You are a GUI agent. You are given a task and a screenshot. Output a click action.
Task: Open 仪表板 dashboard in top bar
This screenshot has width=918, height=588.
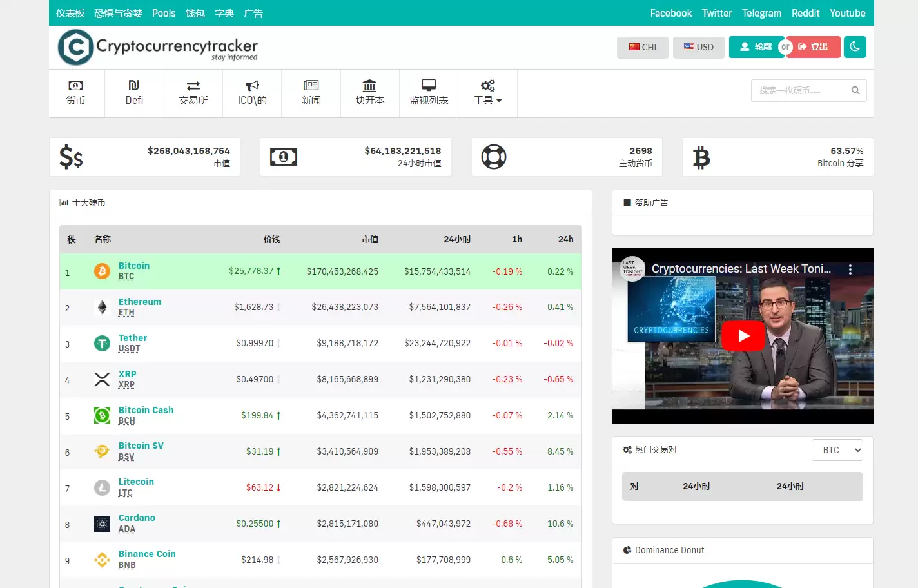[x=70, y=13]
